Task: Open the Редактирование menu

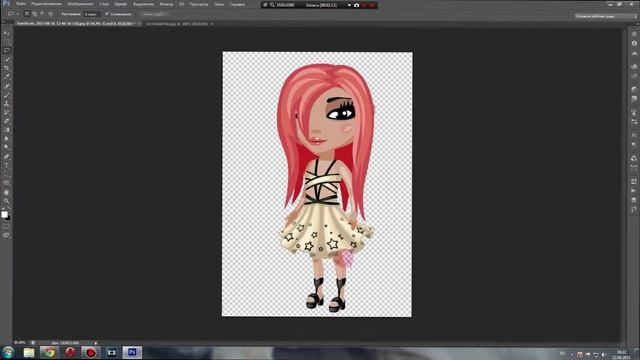Action: (46, 4)
